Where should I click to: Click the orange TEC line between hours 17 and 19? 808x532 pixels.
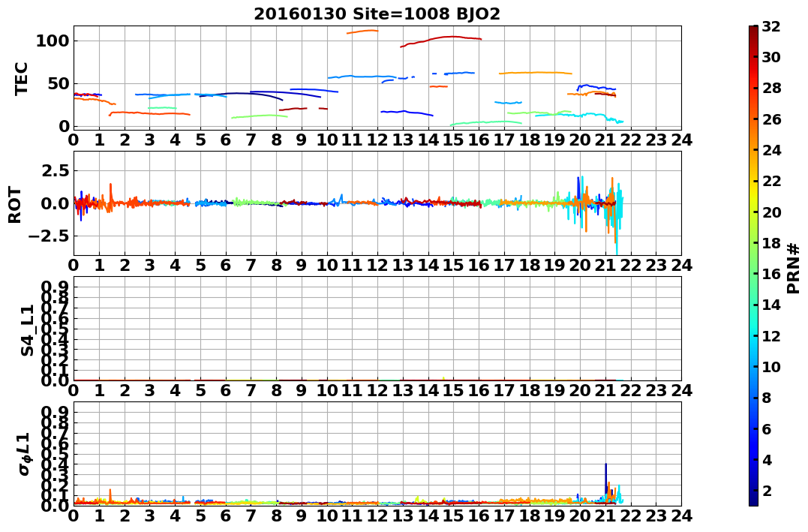[536, 73]
